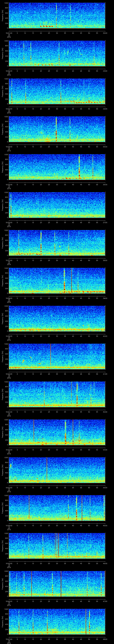Click the '18:43:00' start time label
This screenshot has height=644, width=114.
(9, 487)
